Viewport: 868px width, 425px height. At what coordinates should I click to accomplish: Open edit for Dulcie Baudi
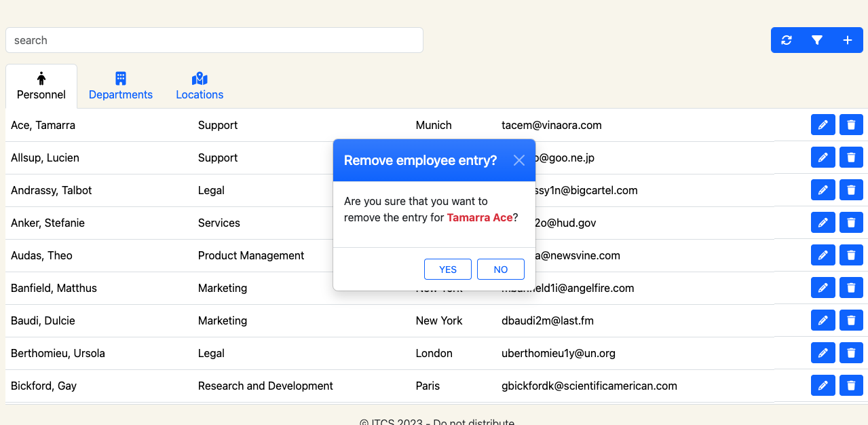pyautogui.click(x=823, y=320)
